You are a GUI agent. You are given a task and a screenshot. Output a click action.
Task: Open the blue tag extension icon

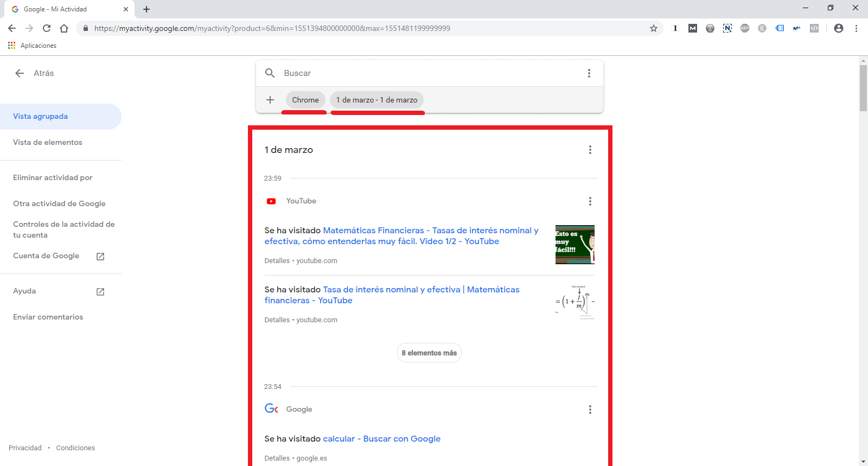pos(780,28)
